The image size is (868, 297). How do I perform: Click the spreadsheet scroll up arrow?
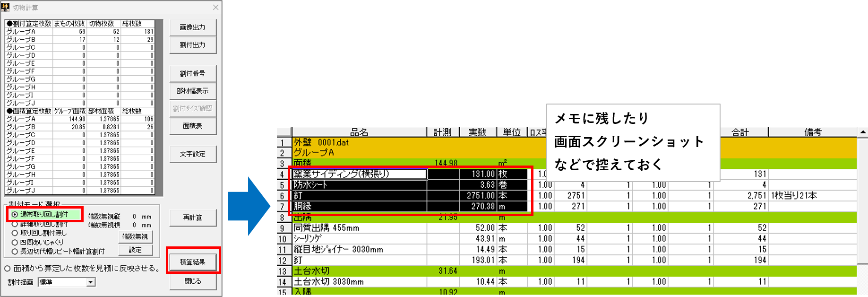coord(863,132)
